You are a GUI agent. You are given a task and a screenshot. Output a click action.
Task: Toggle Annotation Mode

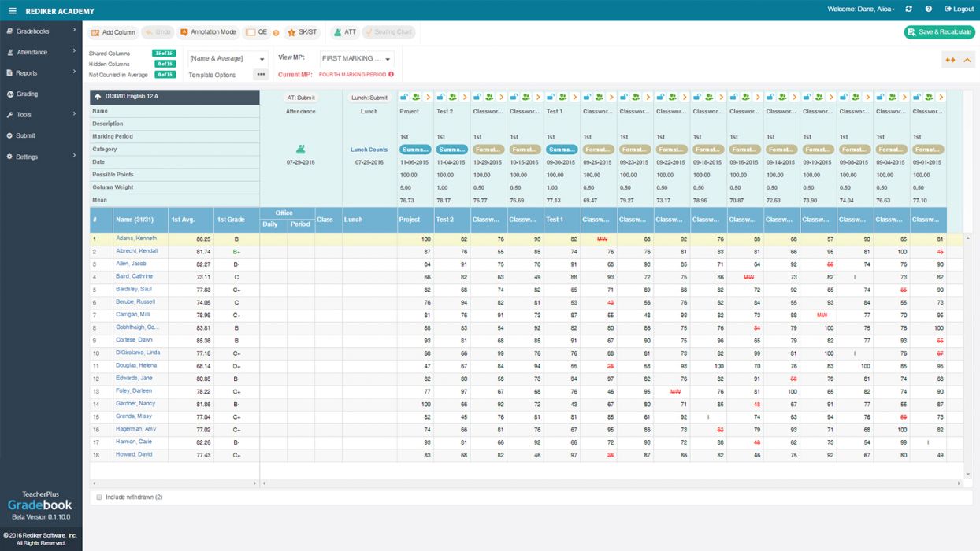pyautogui.click(x=208, y=32)
